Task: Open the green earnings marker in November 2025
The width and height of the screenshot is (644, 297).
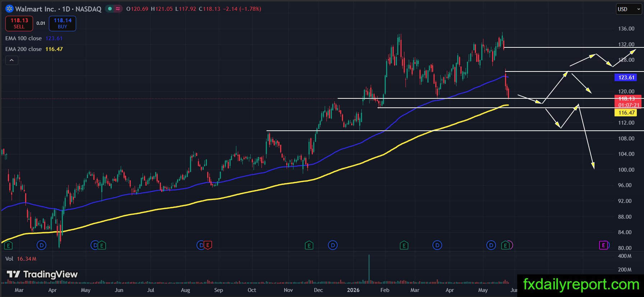Action: (309, 245)
